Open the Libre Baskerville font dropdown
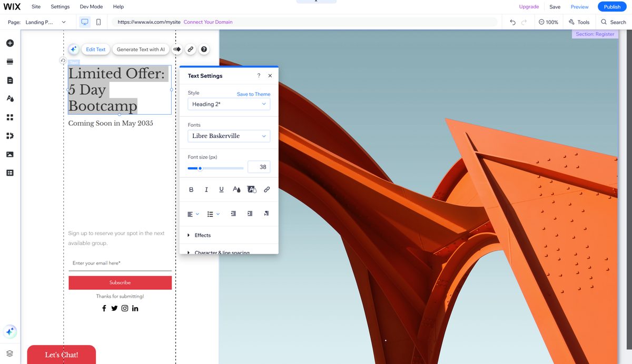 point(229,136)
